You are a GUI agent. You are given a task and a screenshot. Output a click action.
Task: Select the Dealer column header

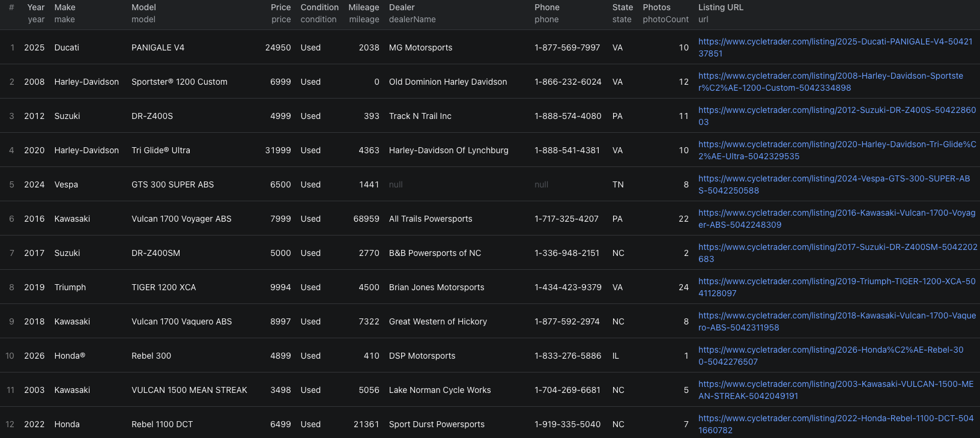point(402,7)
